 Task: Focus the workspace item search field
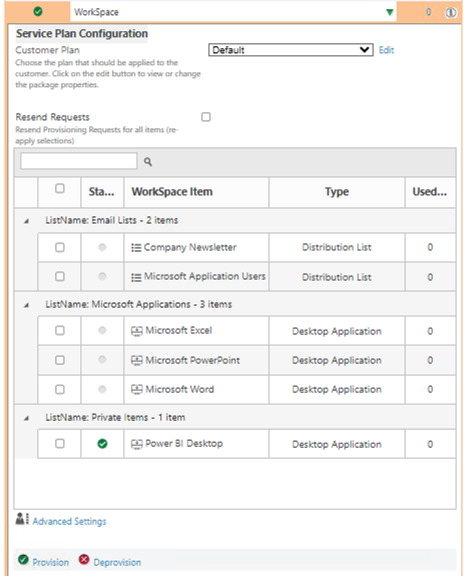pos(79,161)
